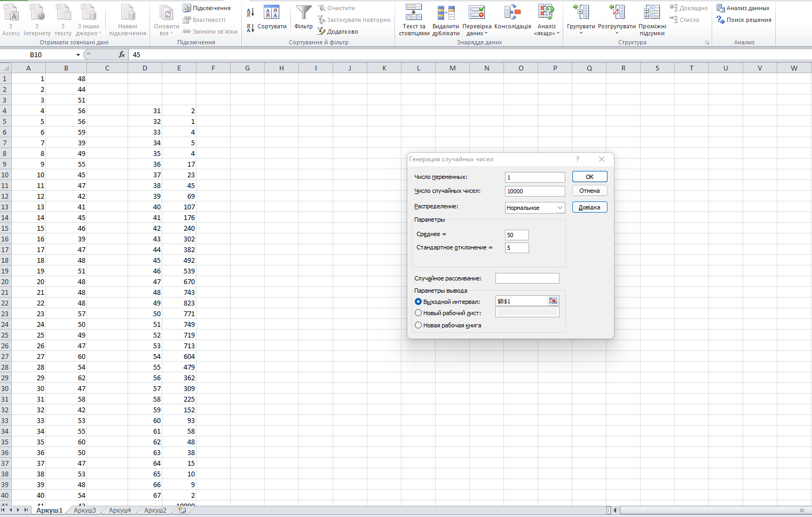Click the horizontal scrollbar at the bottom
This screenshot has width=812, height=517.
click(x=710, y=511)
